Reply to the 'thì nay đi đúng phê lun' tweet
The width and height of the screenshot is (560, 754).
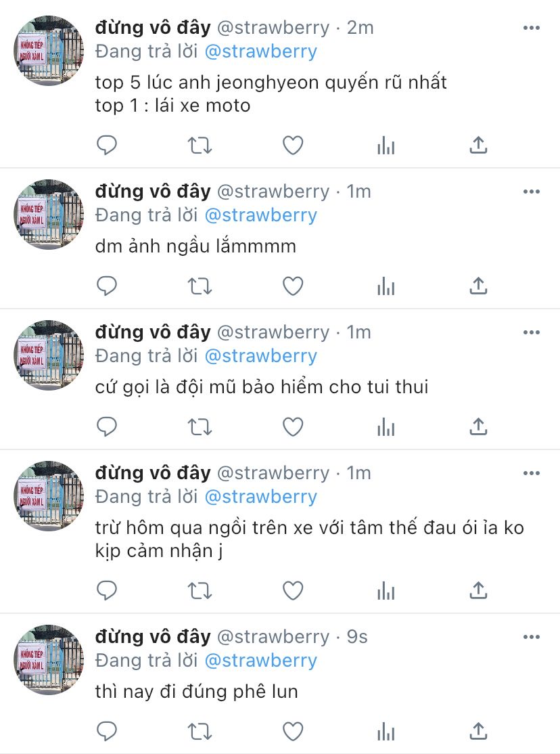[x=107, y=732]
